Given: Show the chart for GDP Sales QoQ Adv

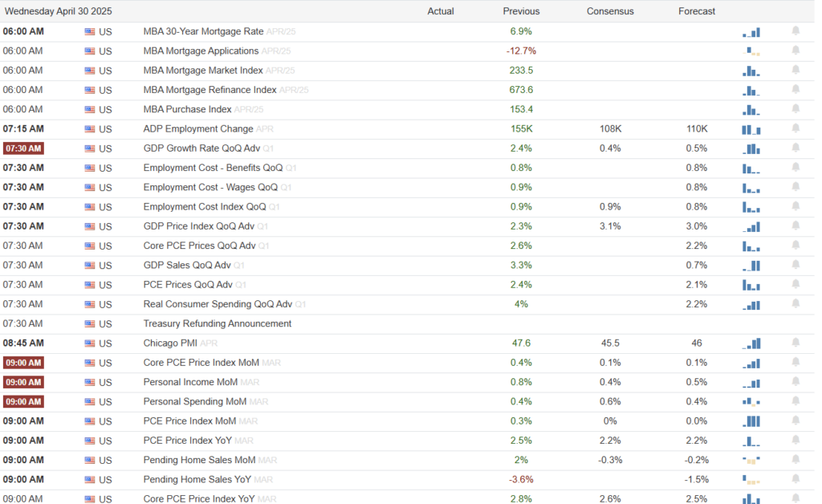Looking at the screenshot, I should pyautogui.click(x=751, y=266).
